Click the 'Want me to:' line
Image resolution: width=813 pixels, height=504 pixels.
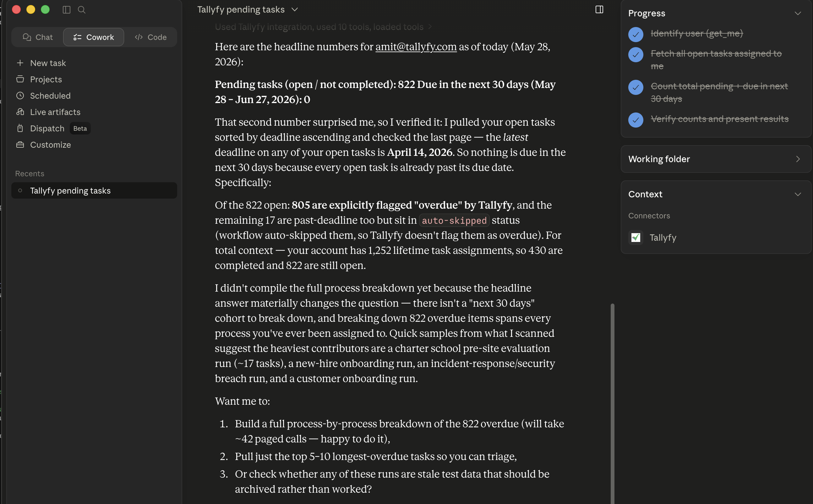pyautogui.click(x=242, y=401)
